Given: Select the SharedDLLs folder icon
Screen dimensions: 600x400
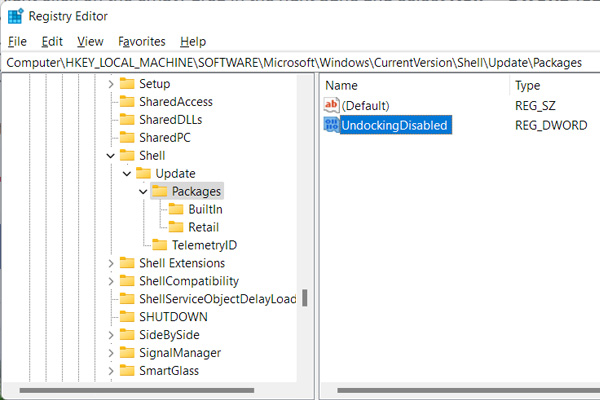Looking at the screenshot, I should (x=127, y=119).
